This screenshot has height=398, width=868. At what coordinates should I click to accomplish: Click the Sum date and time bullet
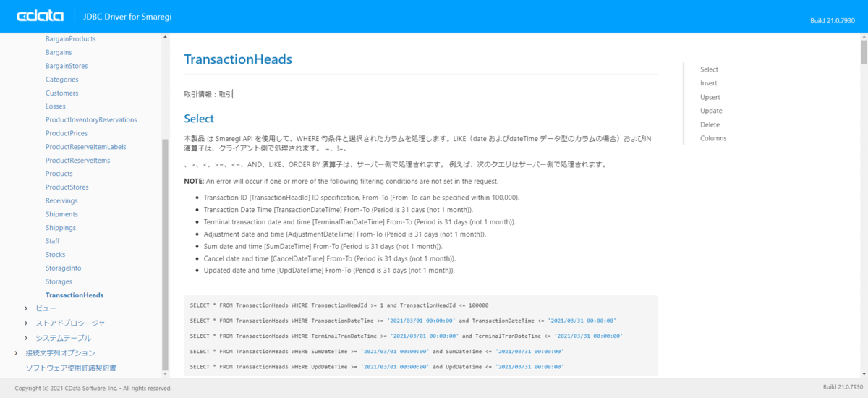323,246
